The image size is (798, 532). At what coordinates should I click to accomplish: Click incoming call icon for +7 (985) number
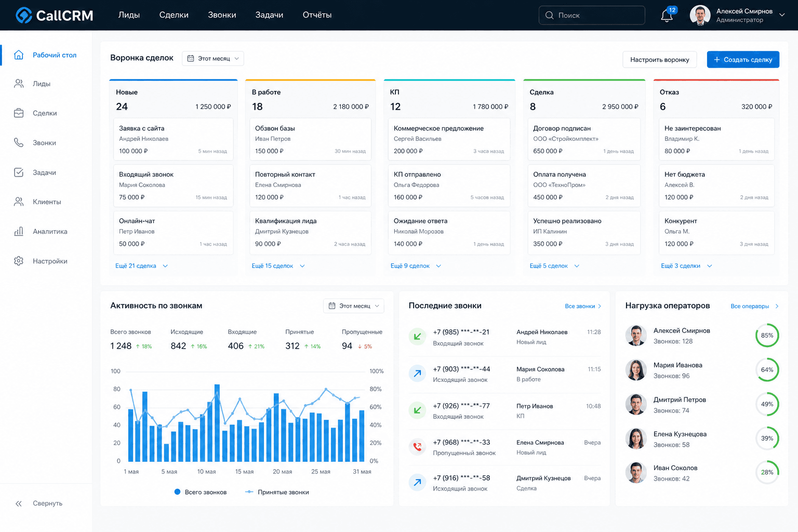click(x=417, y=337)
